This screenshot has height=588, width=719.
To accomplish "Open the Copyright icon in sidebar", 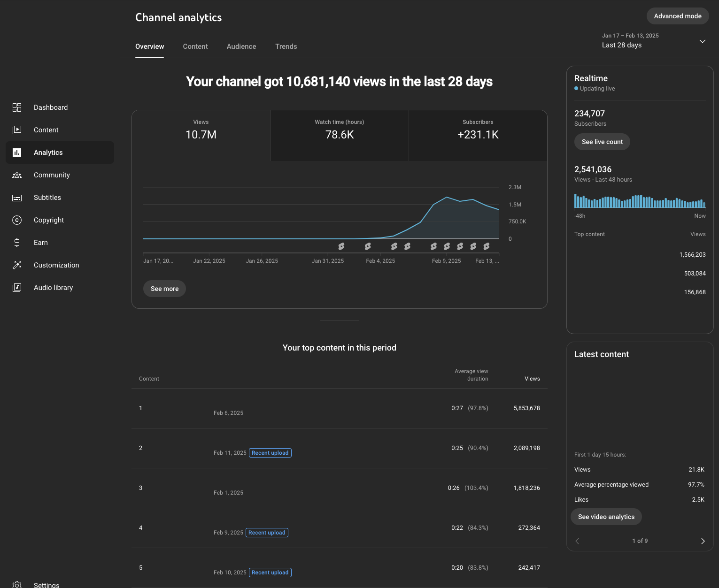I will click(x=17, y=220).
